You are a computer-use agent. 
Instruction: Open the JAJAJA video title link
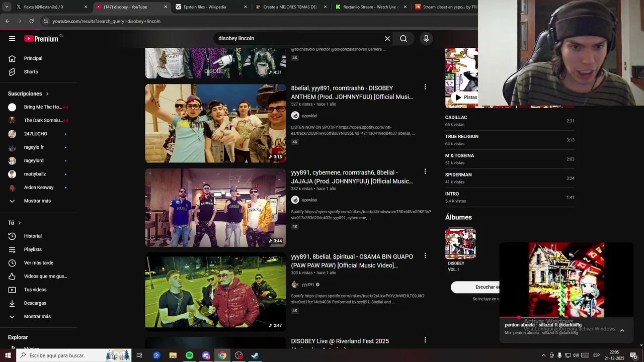(x=352, y=177)
